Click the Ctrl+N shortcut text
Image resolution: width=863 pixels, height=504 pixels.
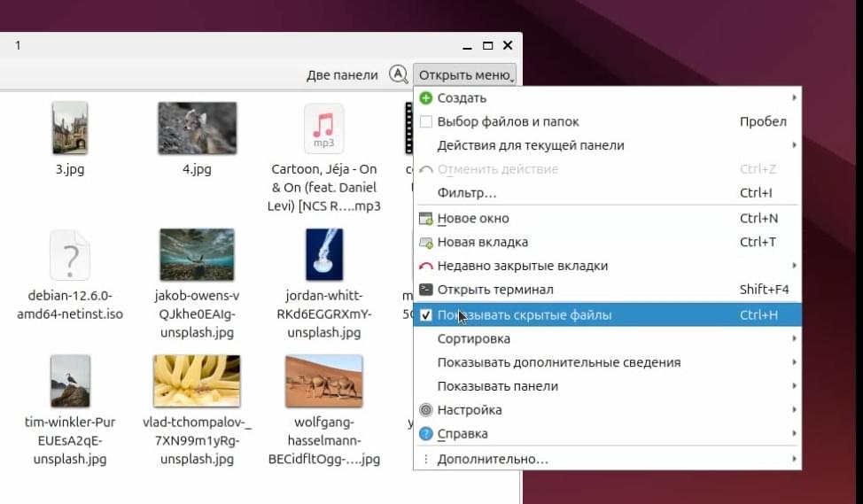click(x=758, y=219)
